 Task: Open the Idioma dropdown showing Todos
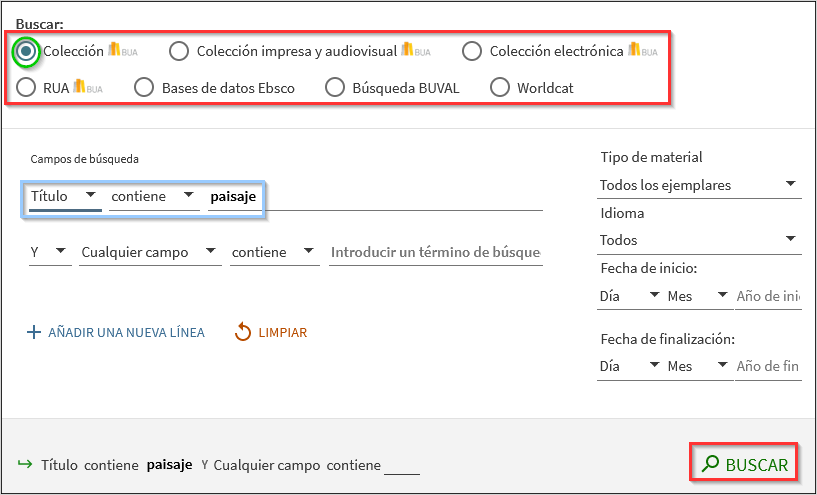pos(700,240)
